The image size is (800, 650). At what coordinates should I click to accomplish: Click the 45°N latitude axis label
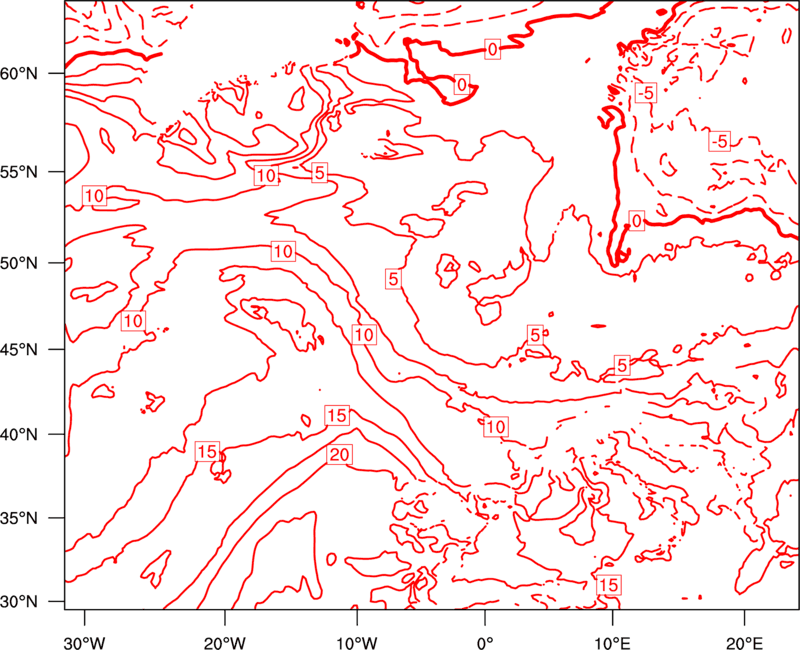click(x=19, y=349)
